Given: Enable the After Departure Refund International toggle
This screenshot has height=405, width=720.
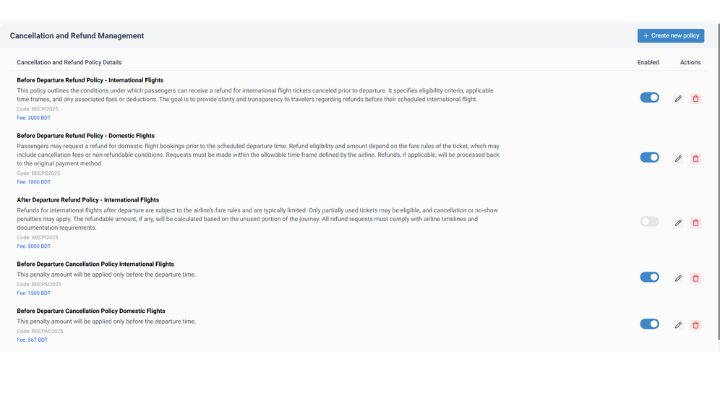Looking at the screenshot, I should (649, 221).
